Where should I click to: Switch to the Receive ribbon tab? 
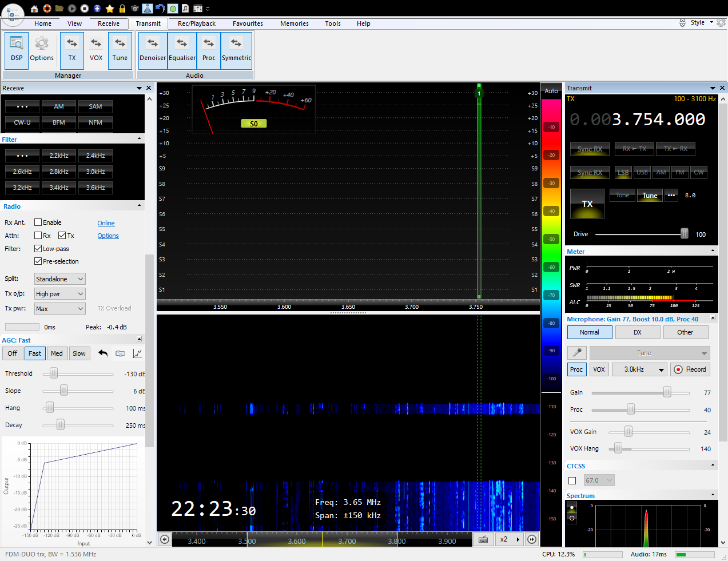point(109,23)
